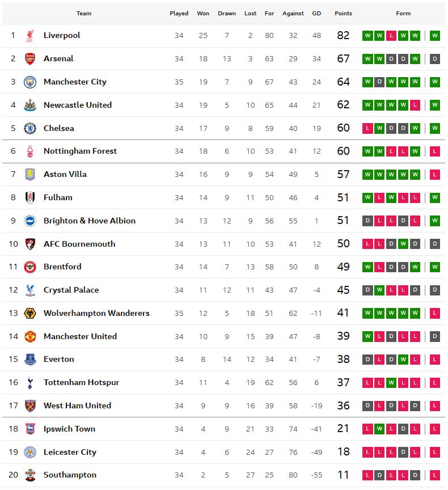448x490 pixels.
Task: Click the Arsenal club badge
Action: [x=30, y=59]
